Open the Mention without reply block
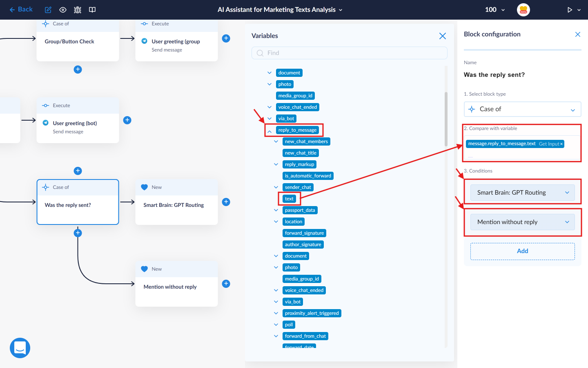588x368 pixels. (x=176, y=284)
